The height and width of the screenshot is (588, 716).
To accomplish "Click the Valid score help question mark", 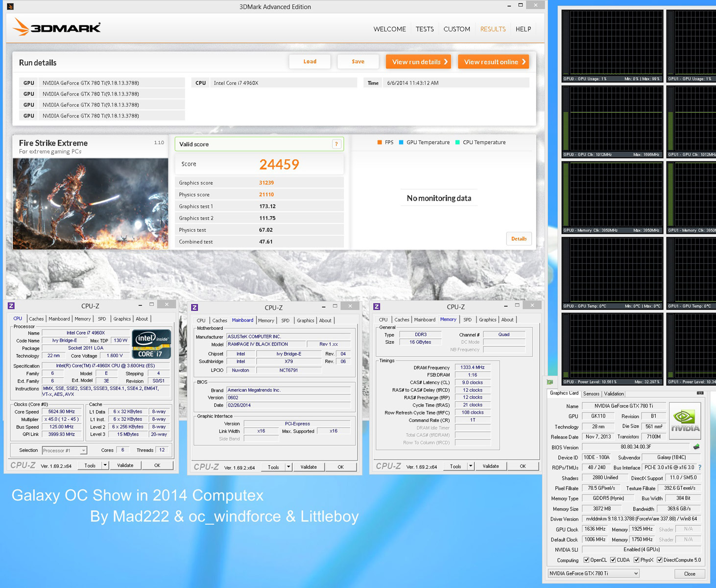I will tap(336, 144).
